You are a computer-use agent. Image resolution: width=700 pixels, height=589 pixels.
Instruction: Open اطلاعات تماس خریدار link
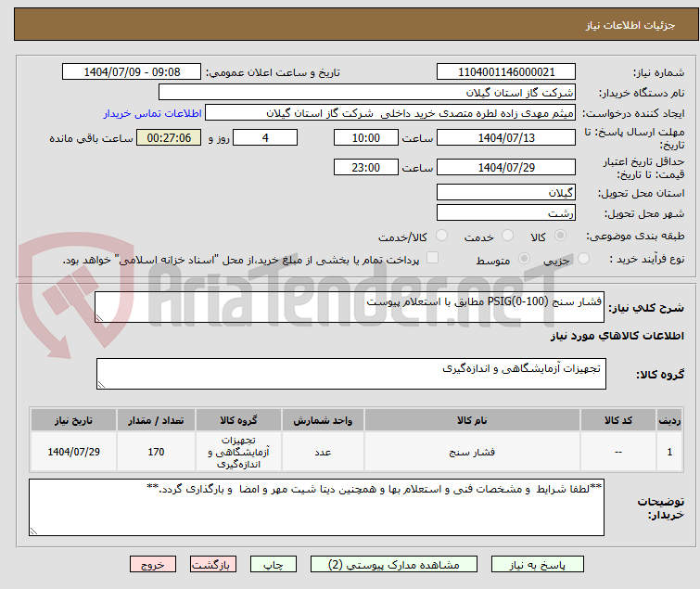tap(153, 113)
